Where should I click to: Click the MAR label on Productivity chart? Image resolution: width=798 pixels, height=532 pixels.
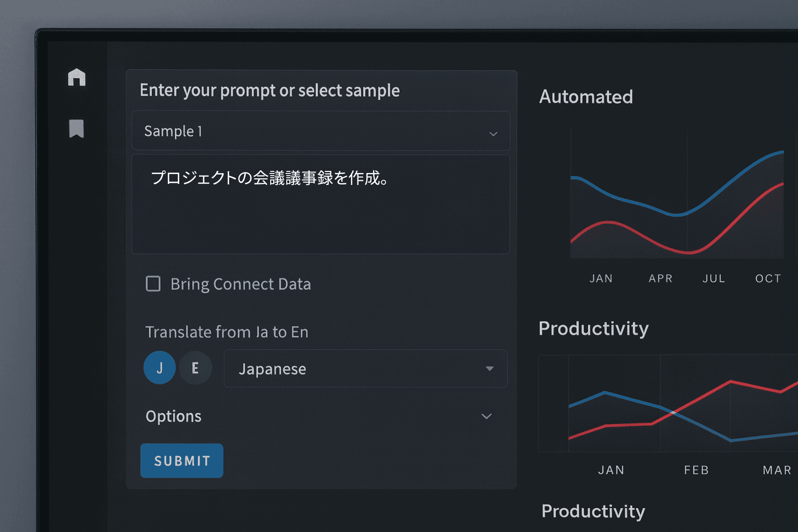pos(776,470)
